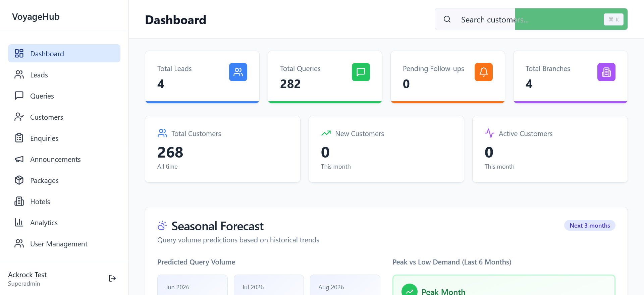Click the Dashboard grid icon in sidebar
644x295 pixels.
pos(19,53)
